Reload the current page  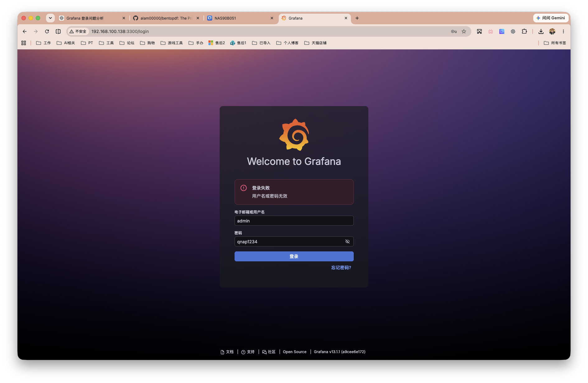47,31
